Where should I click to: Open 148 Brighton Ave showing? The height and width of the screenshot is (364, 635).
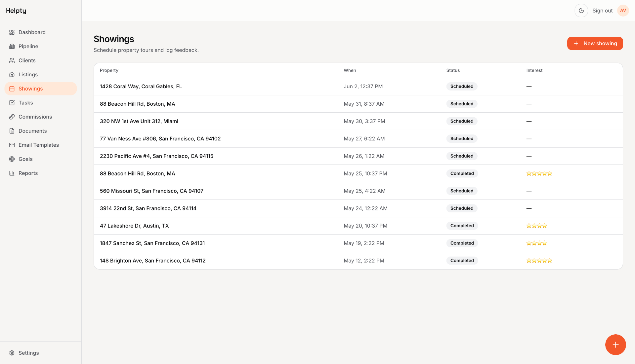pyautogui.click(x=358, y=261)
